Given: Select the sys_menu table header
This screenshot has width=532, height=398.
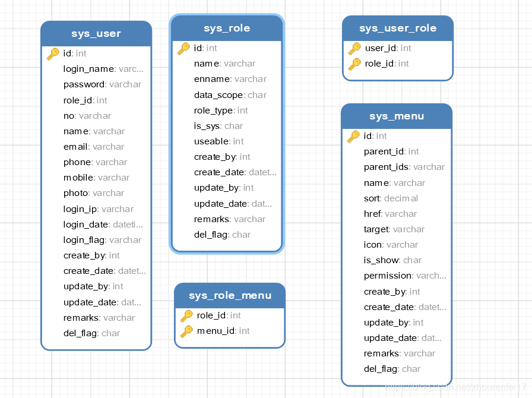Looking at the screenshot, I should tap(396, 116).
